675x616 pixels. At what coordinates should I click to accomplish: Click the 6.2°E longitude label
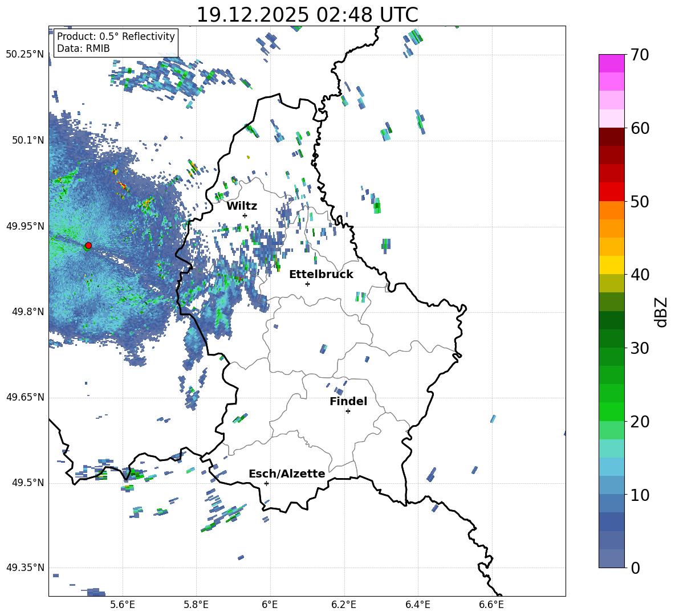(x=344, y=605)
